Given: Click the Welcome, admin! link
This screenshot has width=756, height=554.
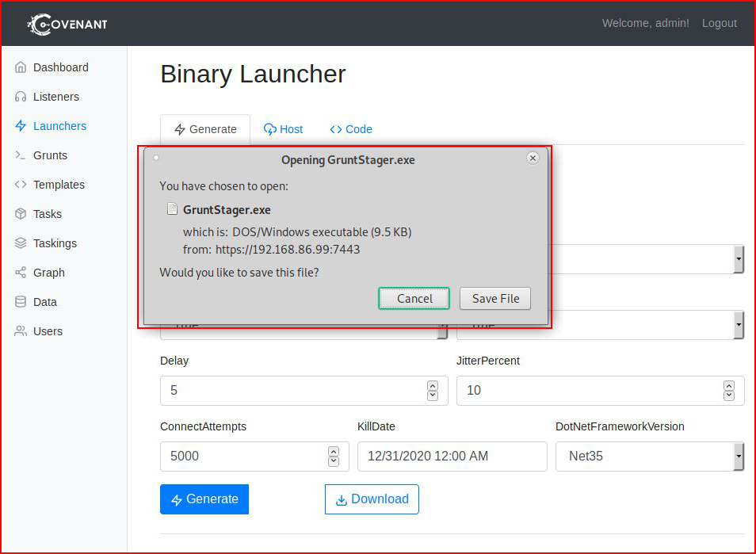Looking at the screenshot, I should (646, 23).
